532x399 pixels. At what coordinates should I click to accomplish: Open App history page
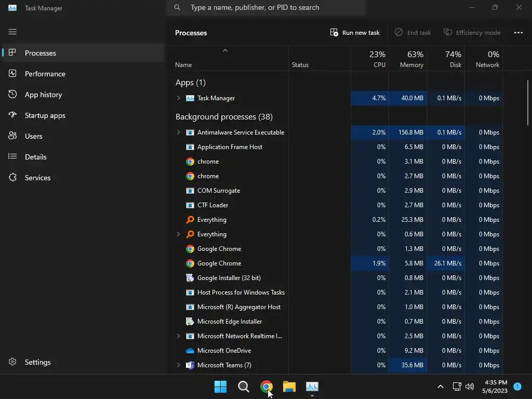pos(83,95)
